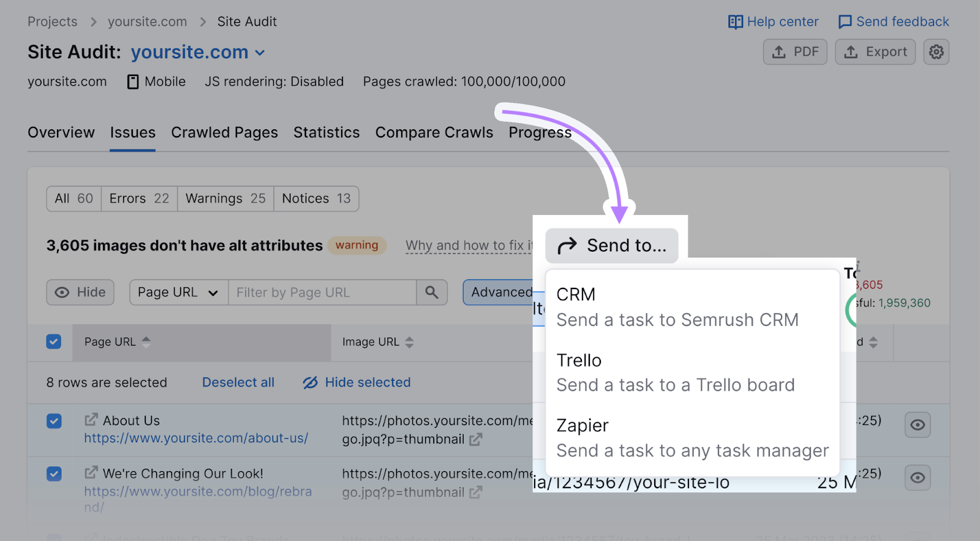Filter issues by All 60
Image resolution: width=980 pixels, height=541 pixels.
click(74, 199)
